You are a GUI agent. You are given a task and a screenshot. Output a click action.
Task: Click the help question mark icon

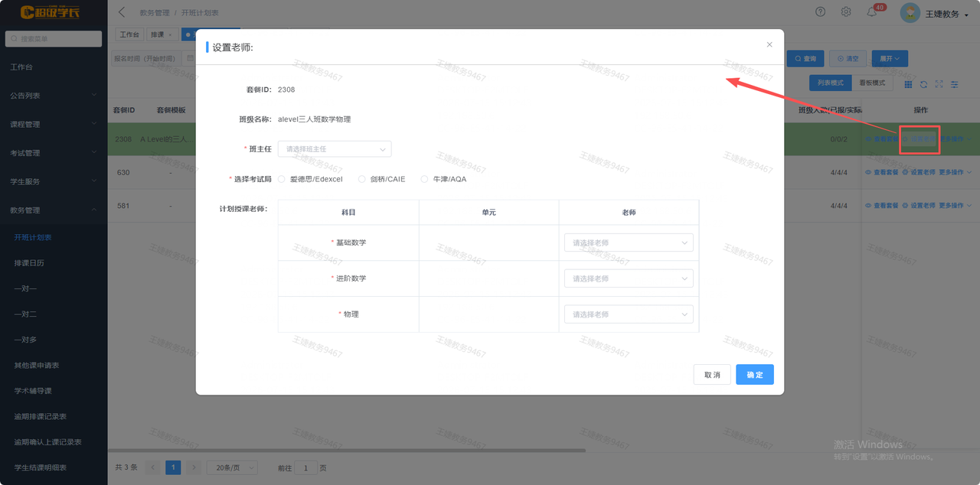click(821, 11)
